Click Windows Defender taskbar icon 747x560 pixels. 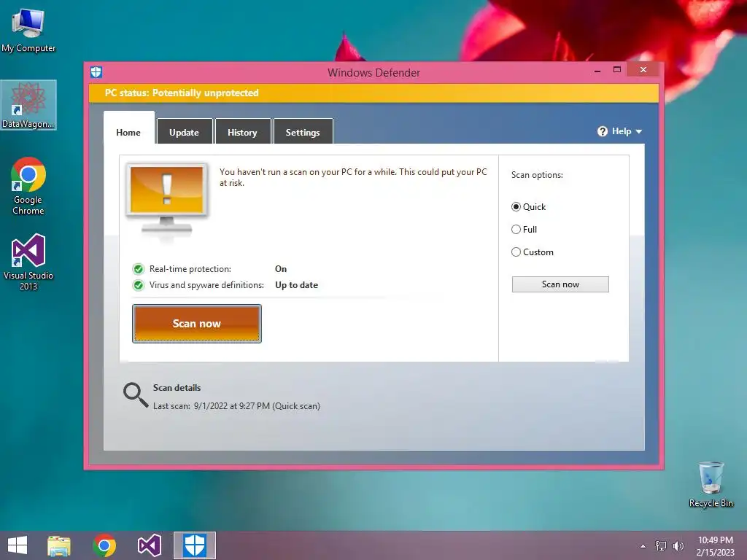pos(194,545)
